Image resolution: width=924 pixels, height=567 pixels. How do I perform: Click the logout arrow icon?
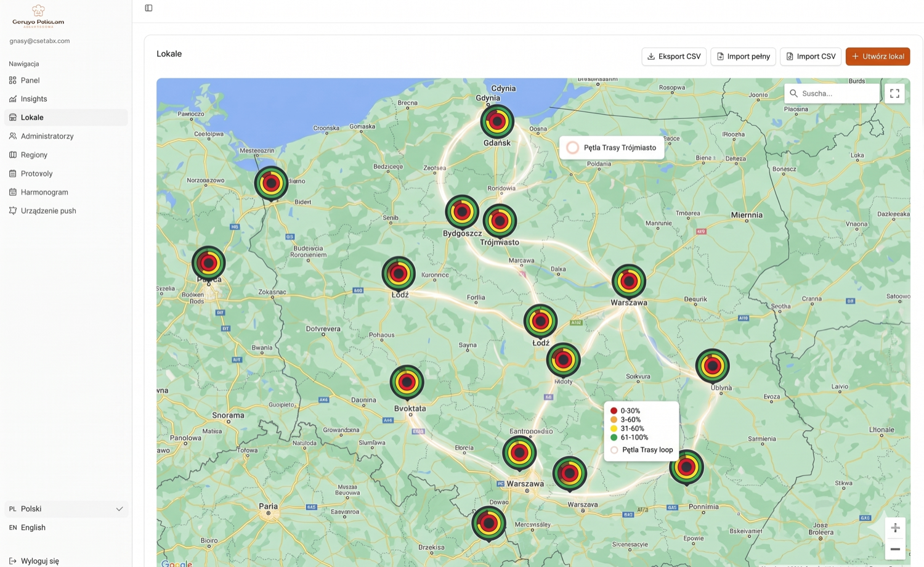coord(13,561)
